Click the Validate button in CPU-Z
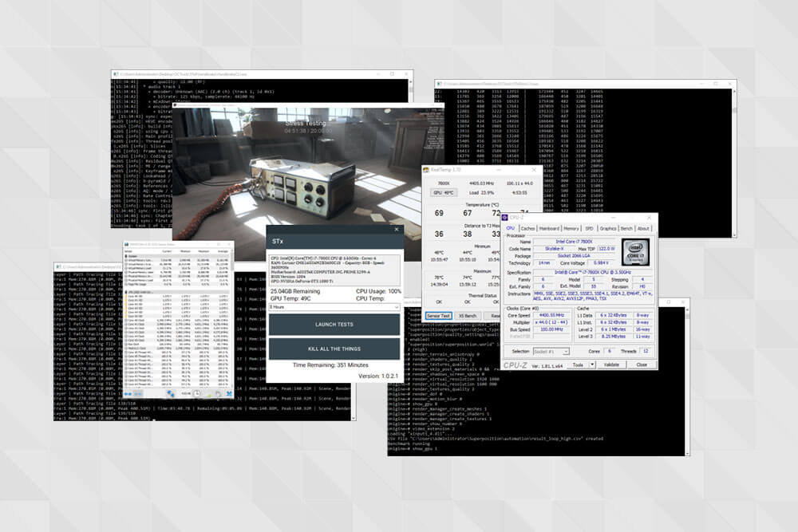Image resolution: width=798 pixels, height=532 pixels. (611, 365)
